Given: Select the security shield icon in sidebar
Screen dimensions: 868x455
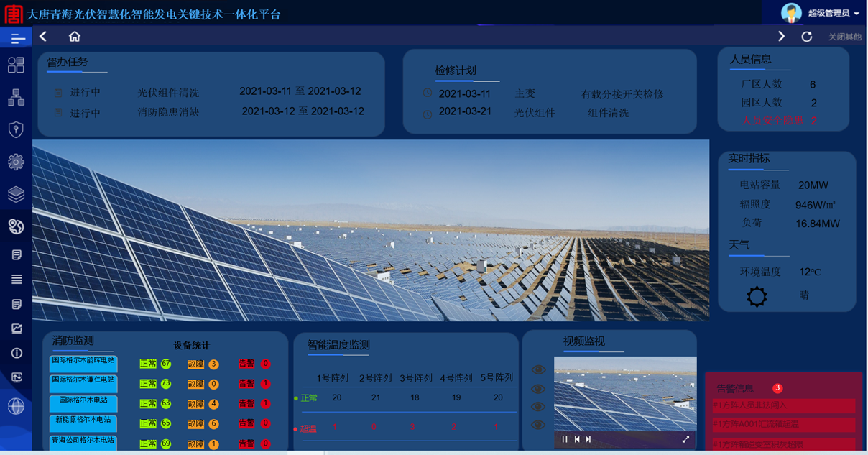Looking at the screenshot, I should [x=16, y=129].
